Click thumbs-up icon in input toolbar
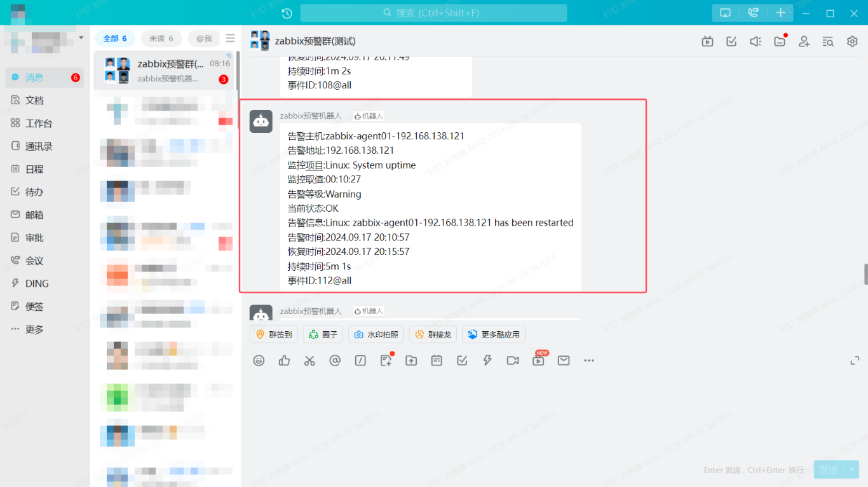 [x=284, y=360]
